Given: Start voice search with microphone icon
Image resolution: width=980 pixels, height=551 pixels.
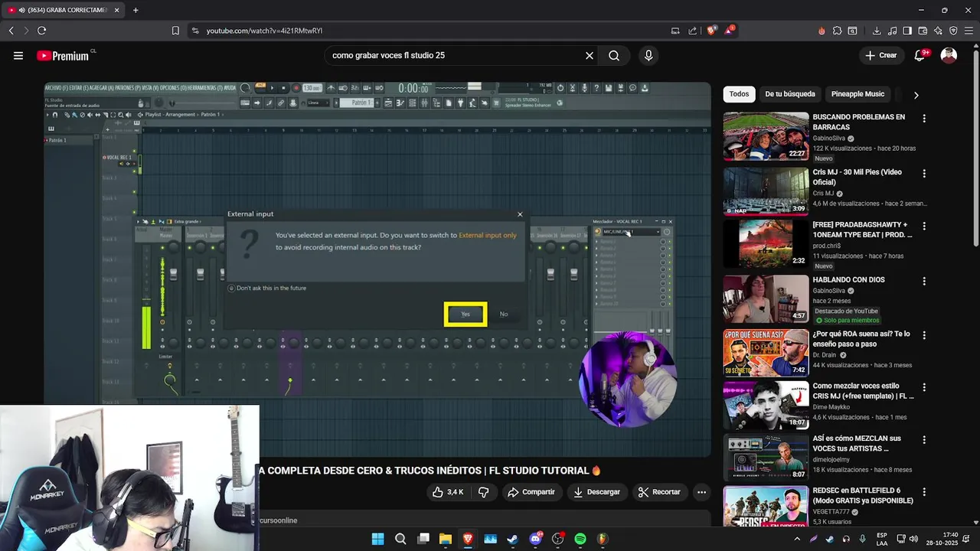Looking at the screenshot, I should click(648, 55).
